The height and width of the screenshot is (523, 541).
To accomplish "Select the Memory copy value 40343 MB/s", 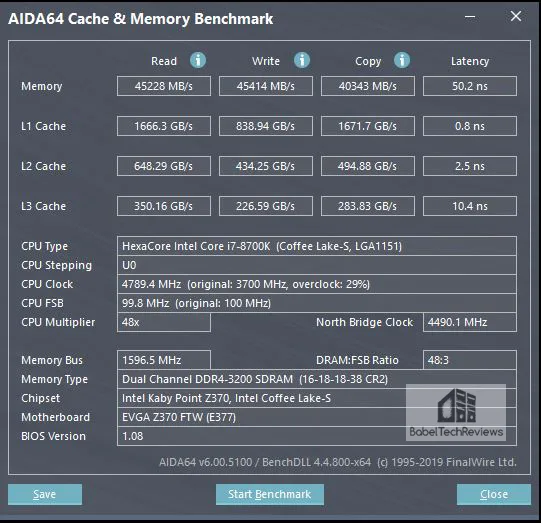I will (x=368, y=86).
